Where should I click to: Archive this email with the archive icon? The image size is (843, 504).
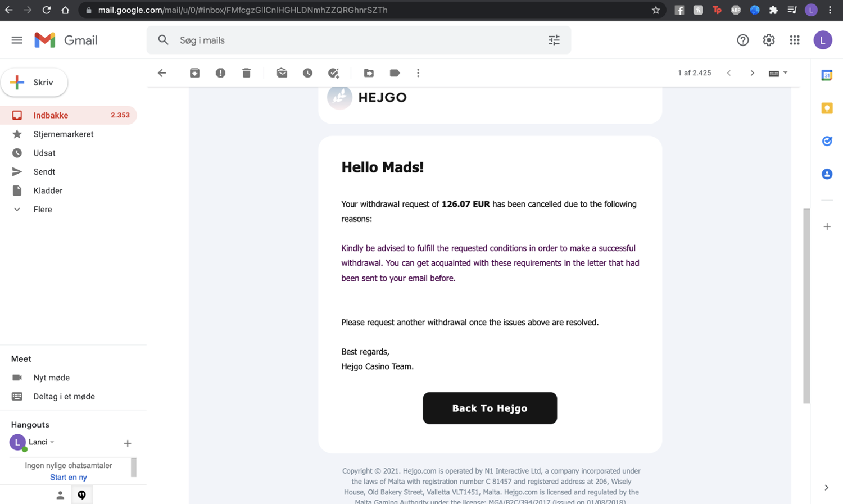[x=194, y=73]
